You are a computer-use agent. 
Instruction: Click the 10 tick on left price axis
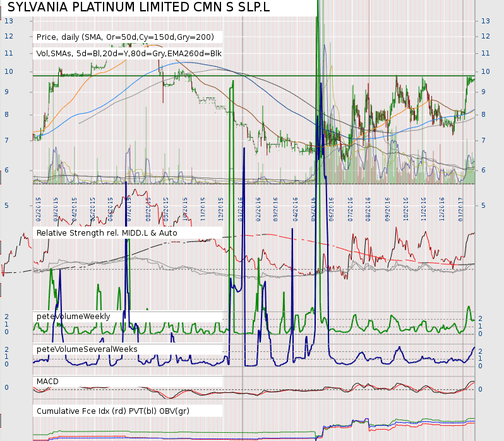pos(9,71)
